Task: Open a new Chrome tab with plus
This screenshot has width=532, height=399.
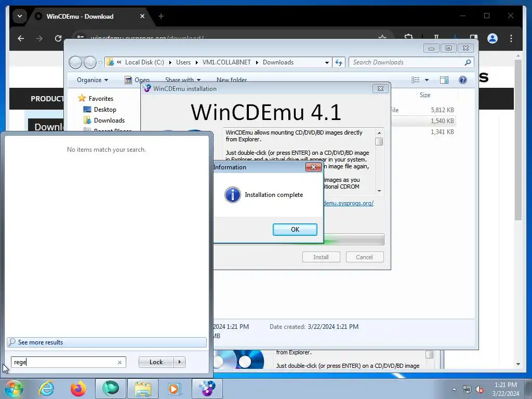Action: click(x=161, y=16)
